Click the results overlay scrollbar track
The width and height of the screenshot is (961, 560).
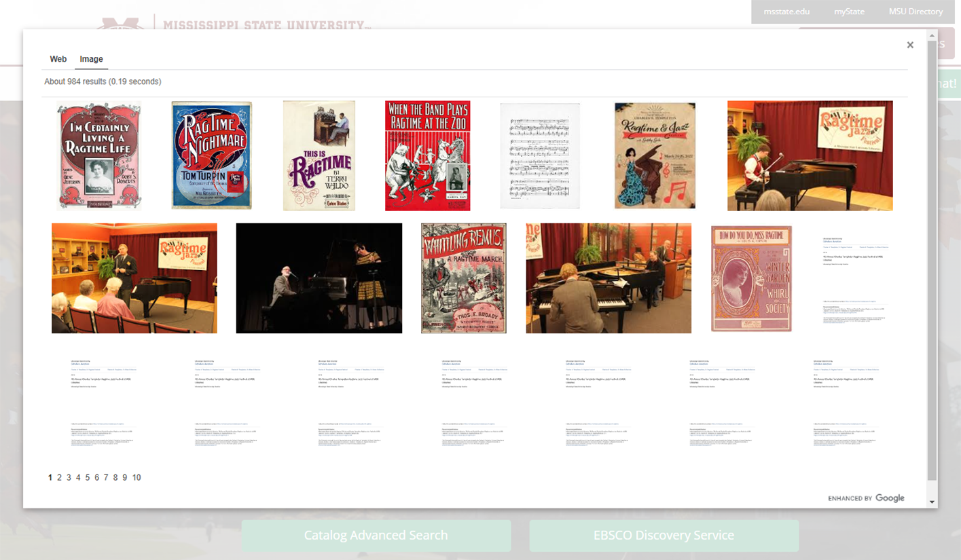932,268
